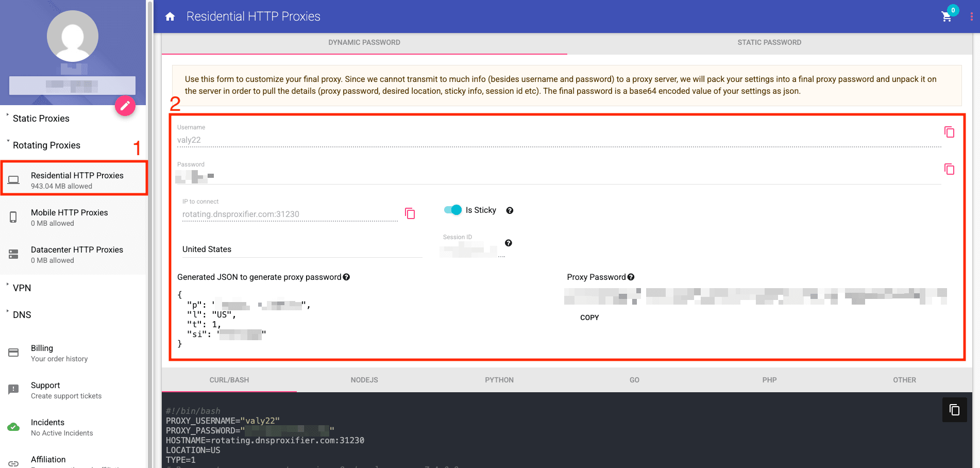Select the PHP code tab

[769, 380]
